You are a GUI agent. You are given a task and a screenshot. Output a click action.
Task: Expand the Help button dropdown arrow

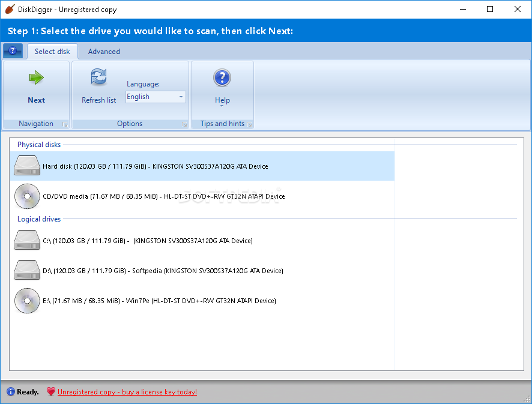[222, 106]
